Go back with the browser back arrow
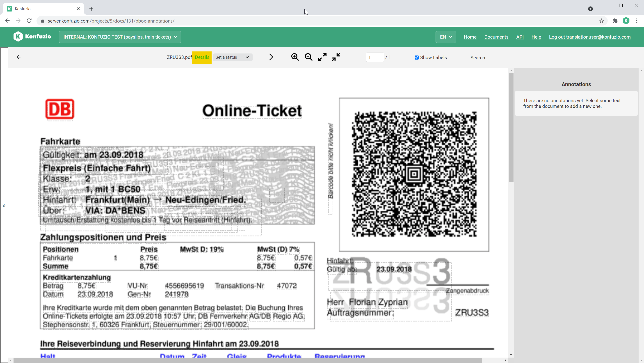This screenshot has width=644, height=363. click(7, 21)
